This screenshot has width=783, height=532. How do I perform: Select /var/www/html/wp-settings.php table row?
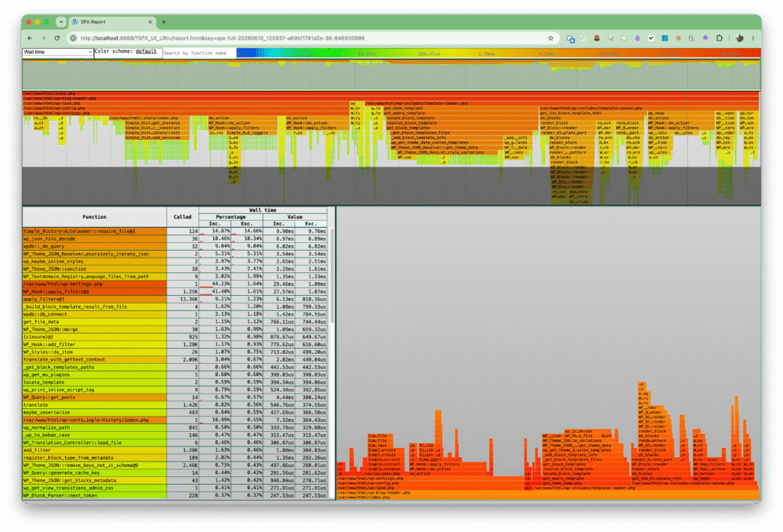175,284
